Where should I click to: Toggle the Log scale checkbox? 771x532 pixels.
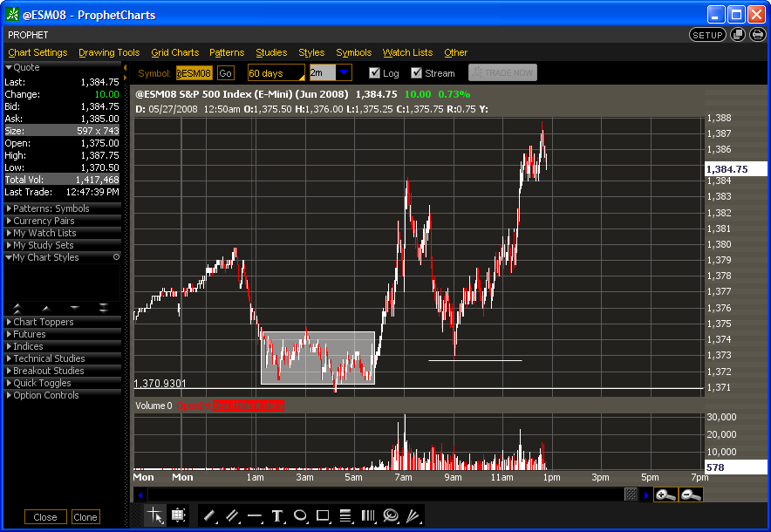pyautogui.click(x=375, y=72)
